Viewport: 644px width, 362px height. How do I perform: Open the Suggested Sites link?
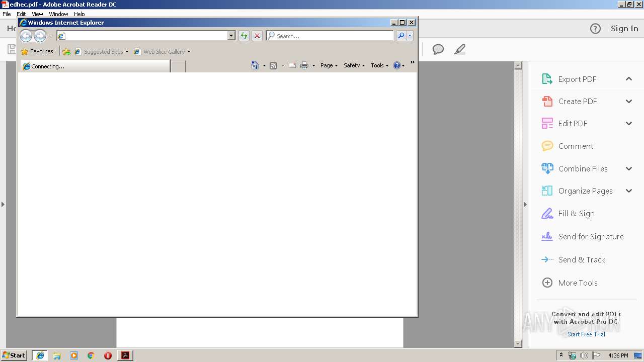pos(101,51)
